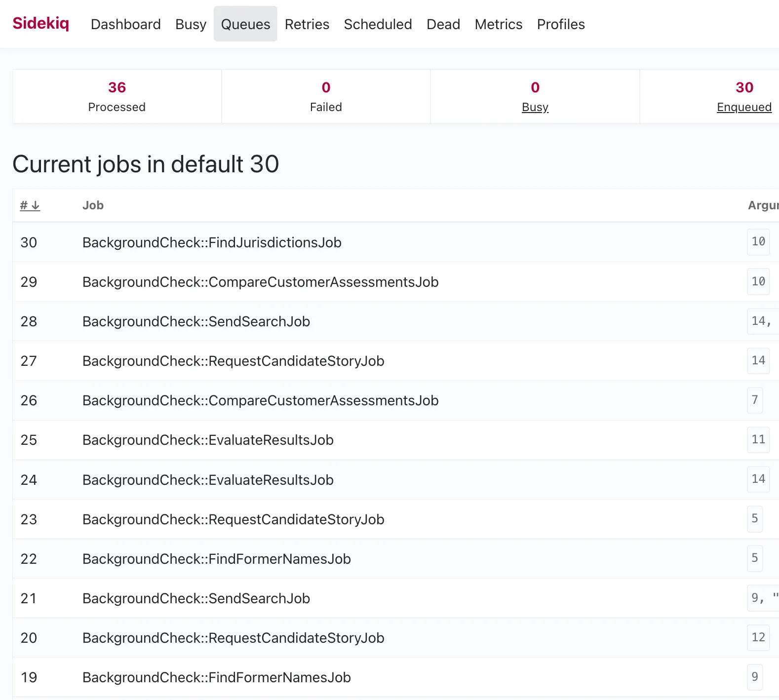Click the Sidekiq logo link
779x700 pixels.
pyautogui.click(x=41, y=23)
